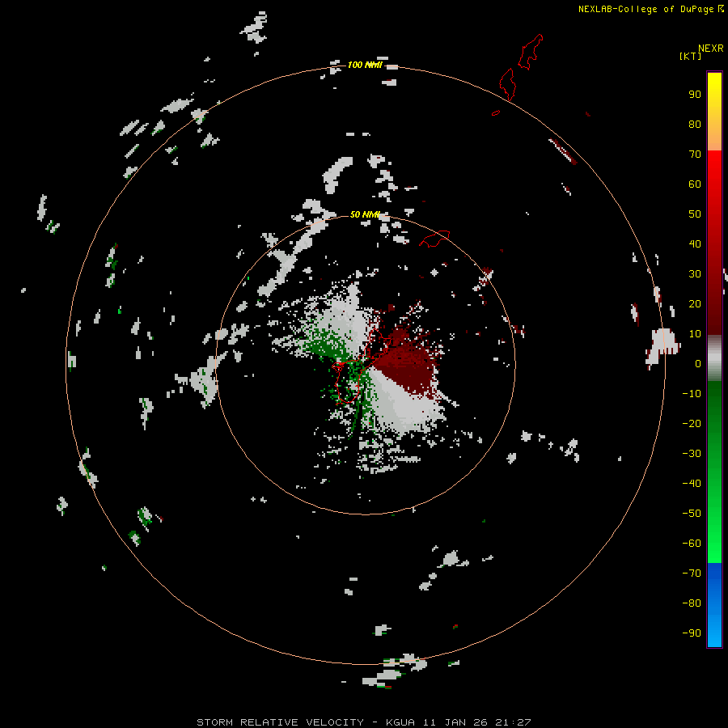Click the Rota island outline near the 50 NMI ring
The image size is (728, 728).
tap(434, 239)
